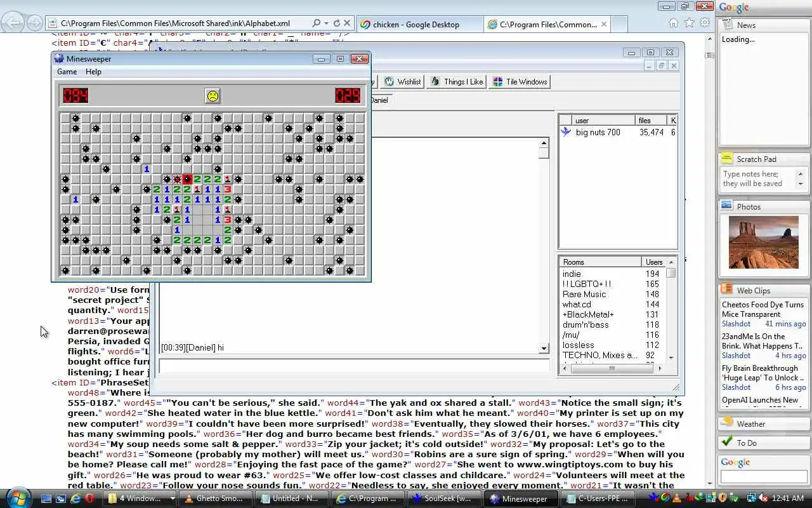
Task: Click the Weather gadget icon
Action: 726,423
